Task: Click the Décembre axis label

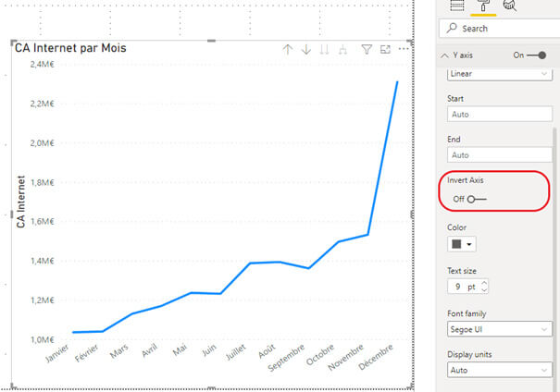Action: 376,357
